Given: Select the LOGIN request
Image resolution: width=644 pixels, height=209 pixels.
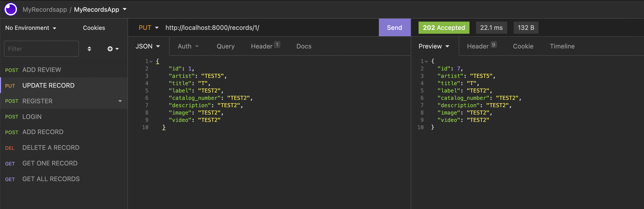Looking at the screenshot, I should [x=64, y=116].
